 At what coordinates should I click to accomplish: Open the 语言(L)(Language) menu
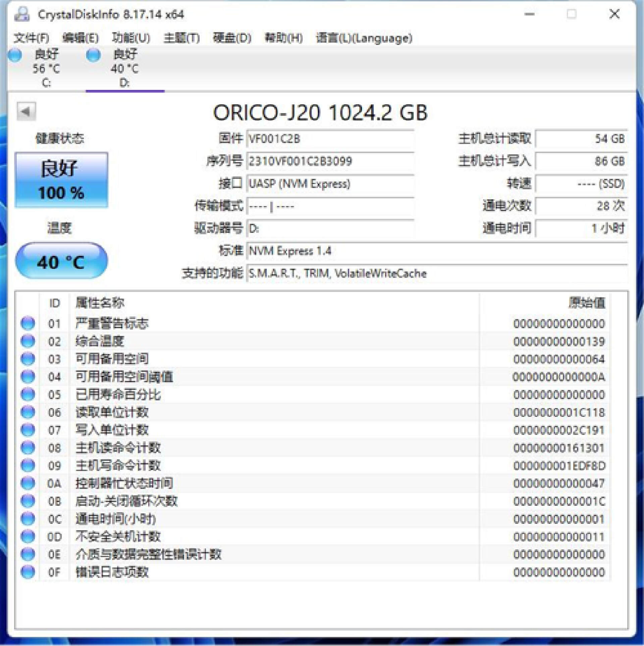coord(364,38)
